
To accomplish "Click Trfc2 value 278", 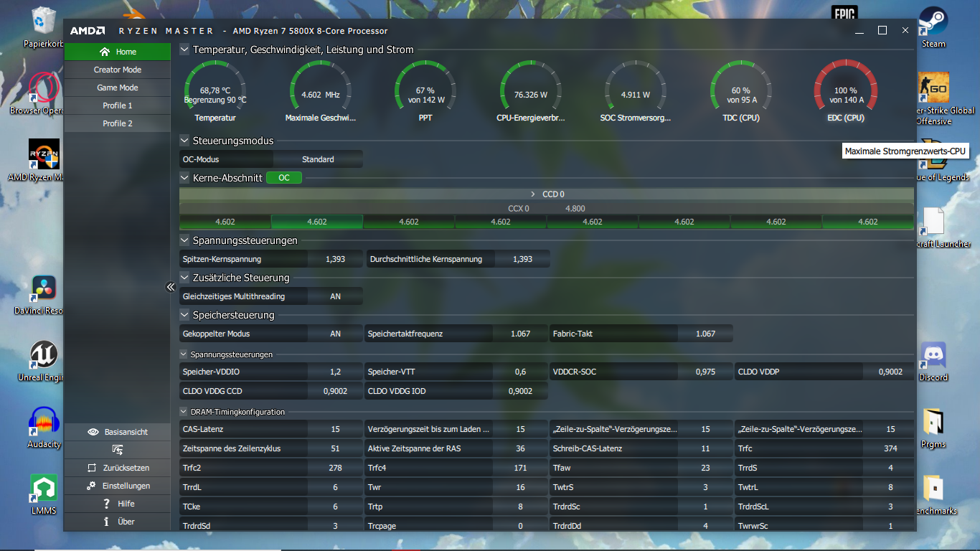I will point(335,468).
